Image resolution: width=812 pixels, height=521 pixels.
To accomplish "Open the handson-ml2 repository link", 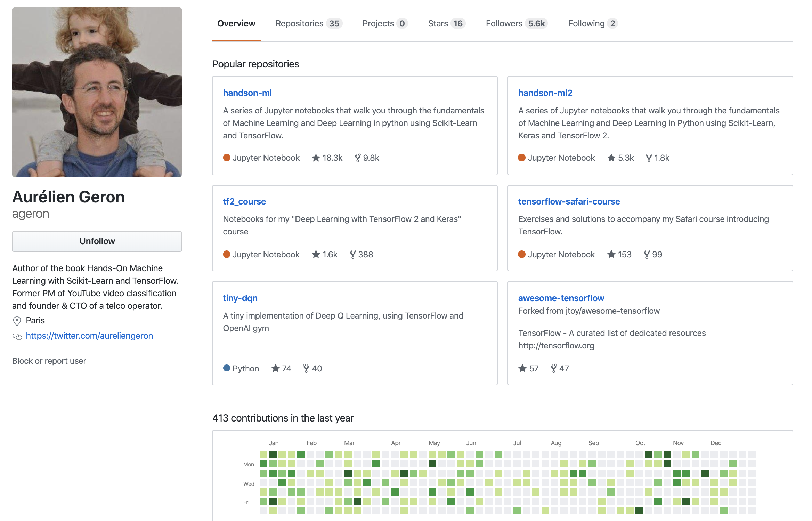I will (545, 93).
